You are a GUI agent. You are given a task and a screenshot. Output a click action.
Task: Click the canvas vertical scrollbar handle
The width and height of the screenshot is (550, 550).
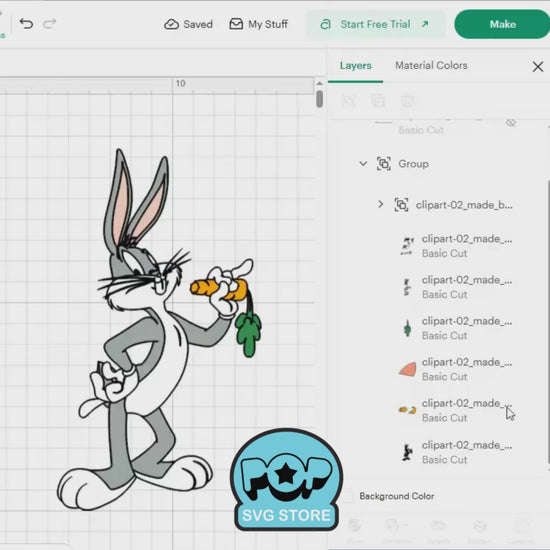[x=319, y=99]
